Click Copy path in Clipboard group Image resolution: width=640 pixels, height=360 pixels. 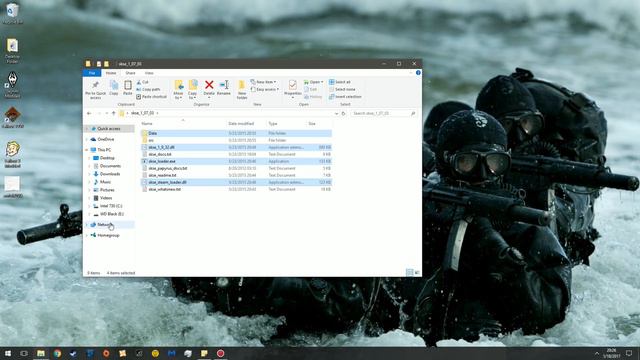click(x=148, y=89)
